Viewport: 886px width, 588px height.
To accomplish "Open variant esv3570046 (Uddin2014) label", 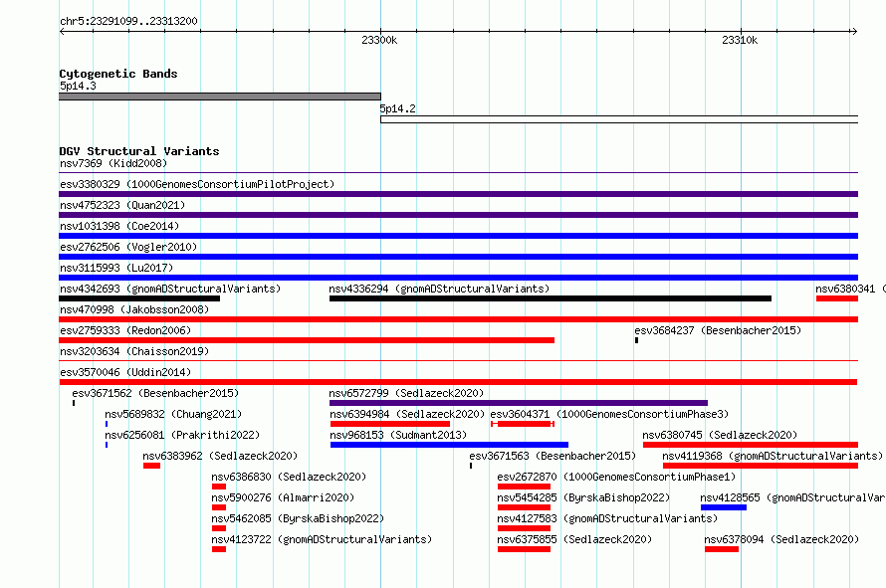I will click(x=125, y=373).
